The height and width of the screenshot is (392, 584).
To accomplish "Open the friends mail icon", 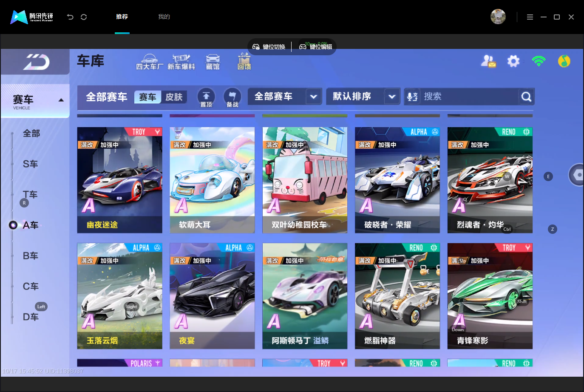I will pos(488,61).
